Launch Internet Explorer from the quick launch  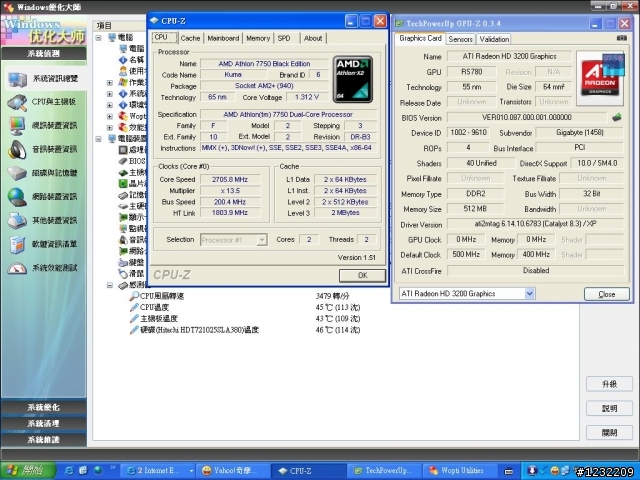point(69,470)
